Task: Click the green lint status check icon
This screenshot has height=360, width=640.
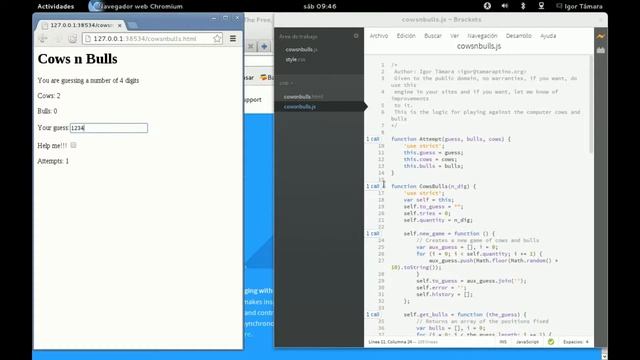Action: (551, 342)
